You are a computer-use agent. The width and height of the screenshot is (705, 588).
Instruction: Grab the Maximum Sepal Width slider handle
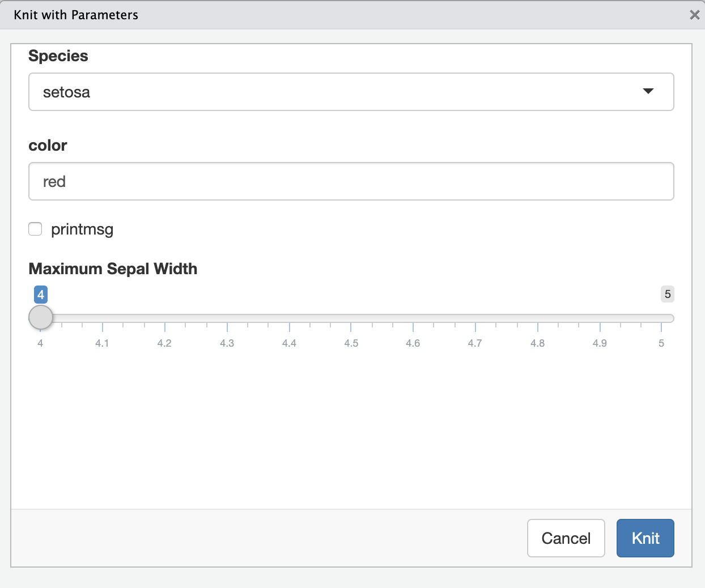click(x=41, y=318)
